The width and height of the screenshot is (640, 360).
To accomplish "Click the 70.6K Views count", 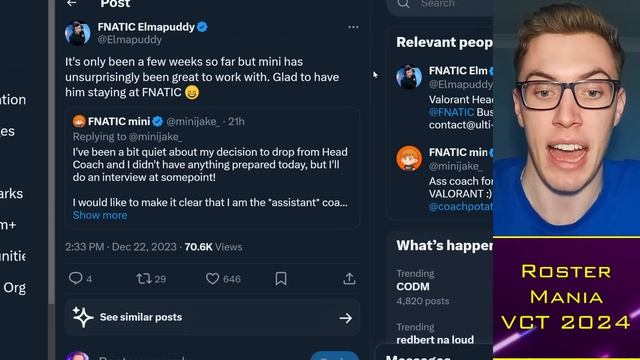I will [213, 247].
